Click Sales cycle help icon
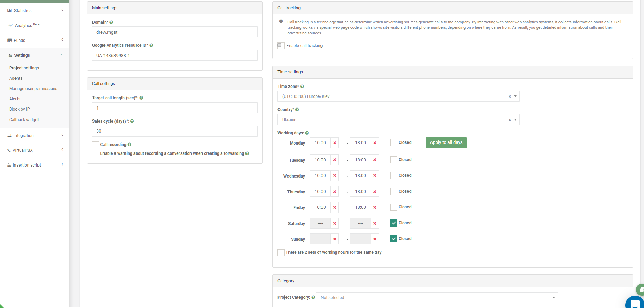The image size is (644, 308). pos(132,121)
